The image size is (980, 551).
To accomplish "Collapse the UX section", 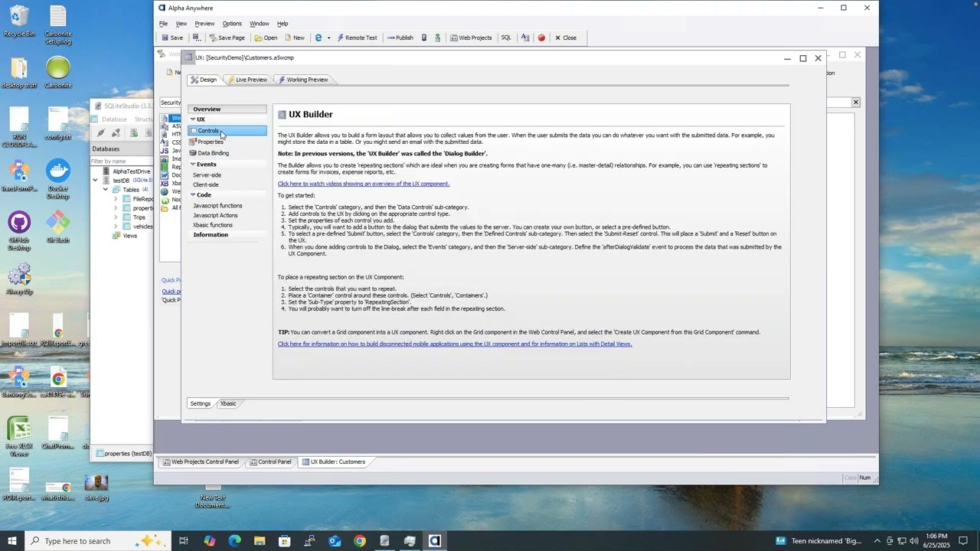I will [x=193, y=119].
